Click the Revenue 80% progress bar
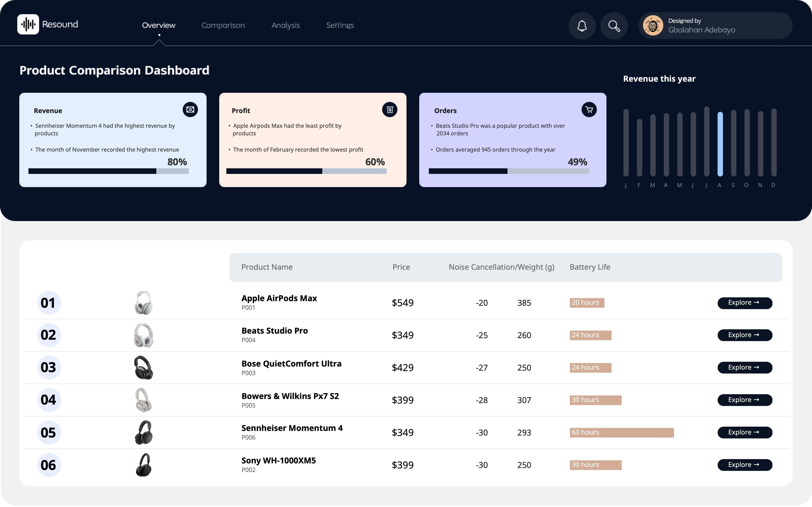 click(108, 171)
